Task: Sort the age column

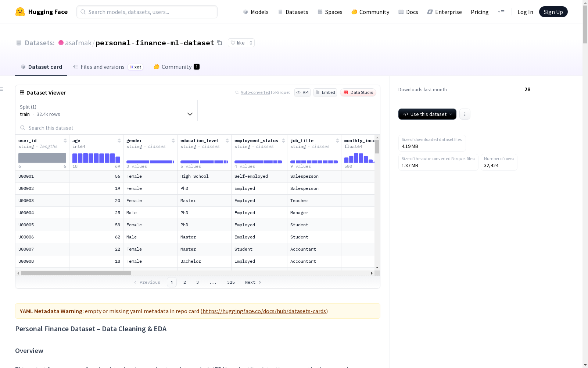Action: 119,141
